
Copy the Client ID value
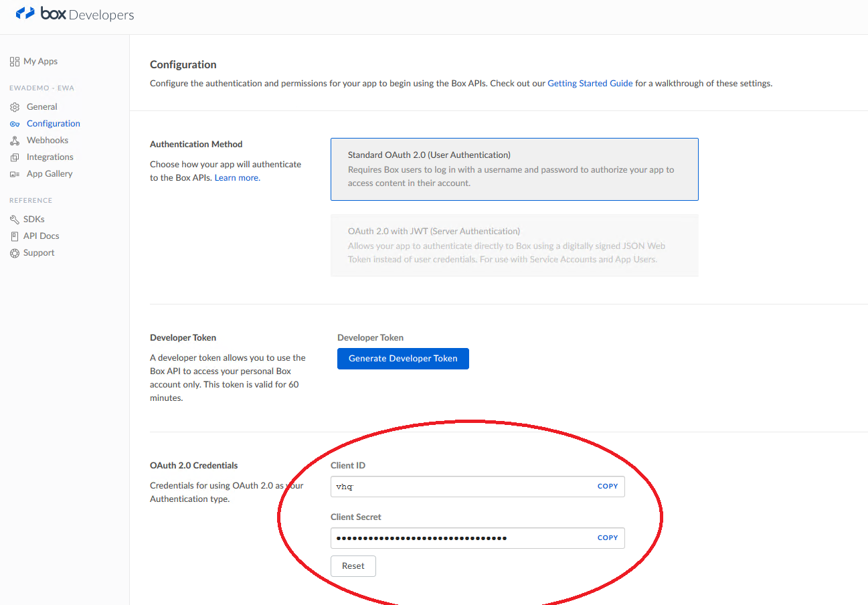(x=607, y=487)
